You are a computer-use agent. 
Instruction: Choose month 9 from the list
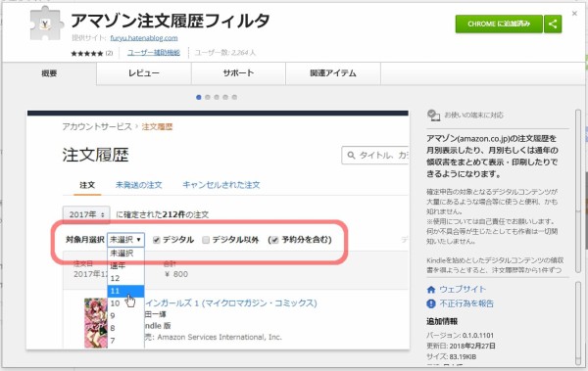[x=125, y=316]
